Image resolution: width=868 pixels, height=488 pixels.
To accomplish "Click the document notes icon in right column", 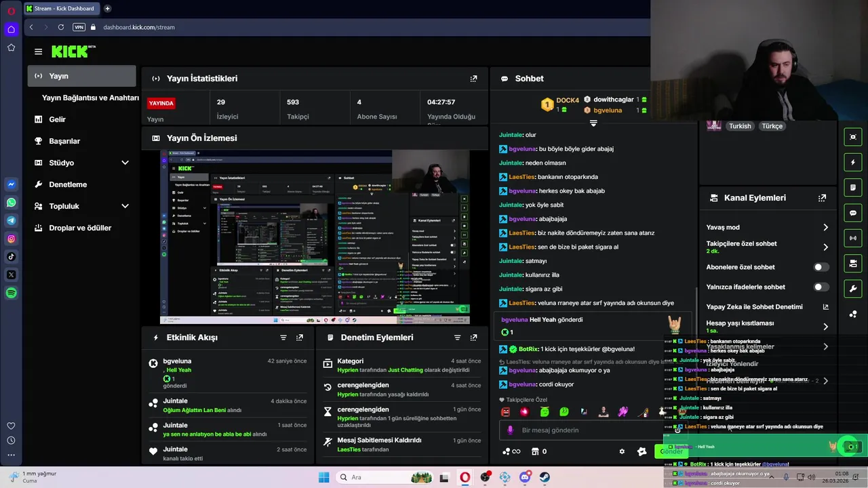I will coord(853,188).
